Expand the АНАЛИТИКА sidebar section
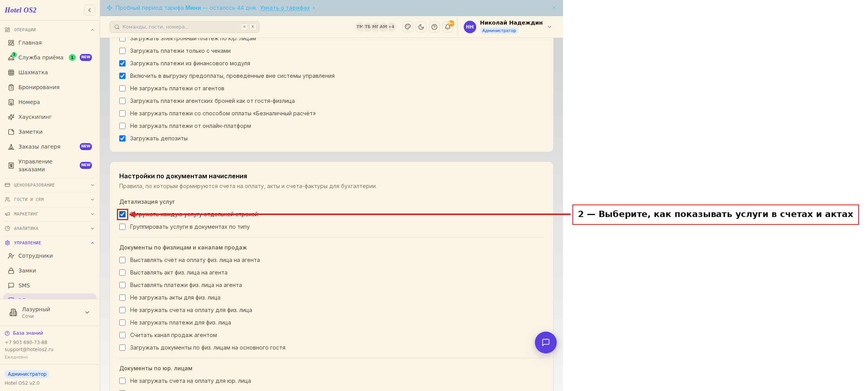 [50, 228]
